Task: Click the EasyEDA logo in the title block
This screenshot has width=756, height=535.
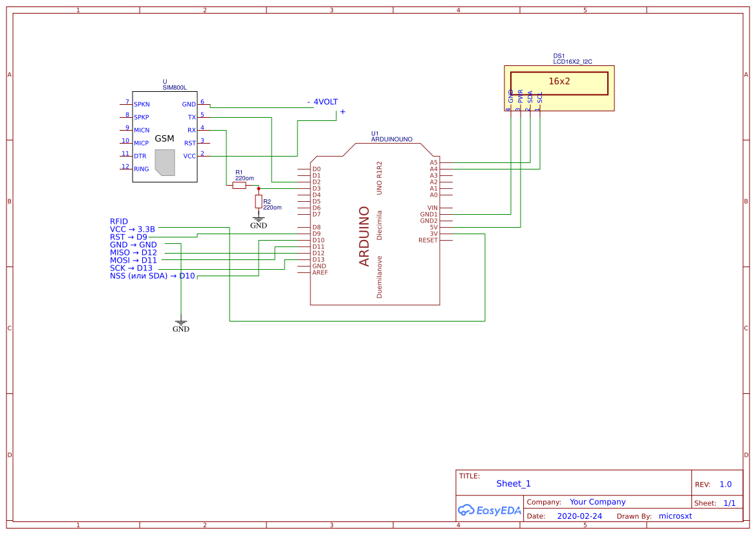Action: point(490,510)
